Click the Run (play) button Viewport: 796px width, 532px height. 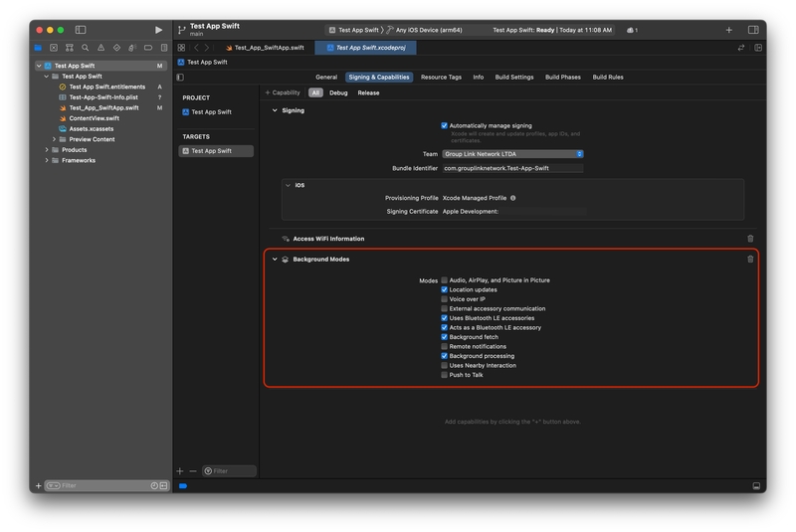(158, 30)
